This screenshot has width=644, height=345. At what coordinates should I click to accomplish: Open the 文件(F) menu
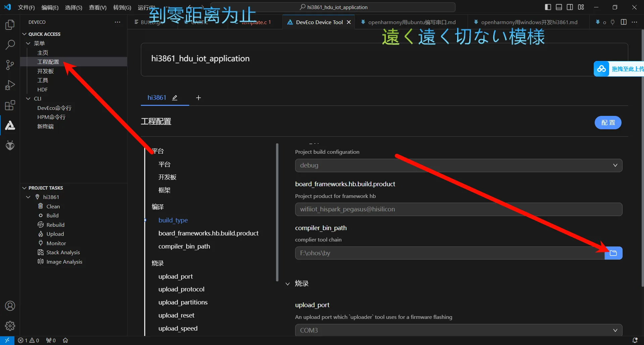(x=26, y=7)
